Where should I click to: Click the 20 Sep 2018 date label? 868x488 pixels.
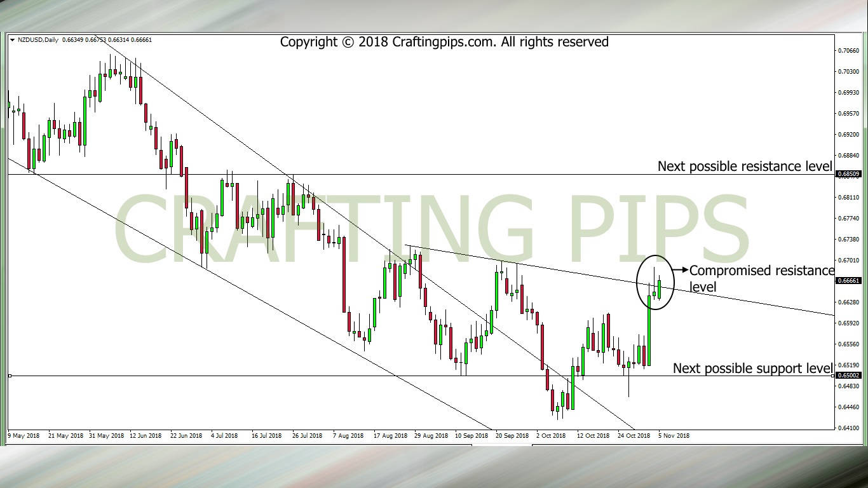(x=512, y=436)
